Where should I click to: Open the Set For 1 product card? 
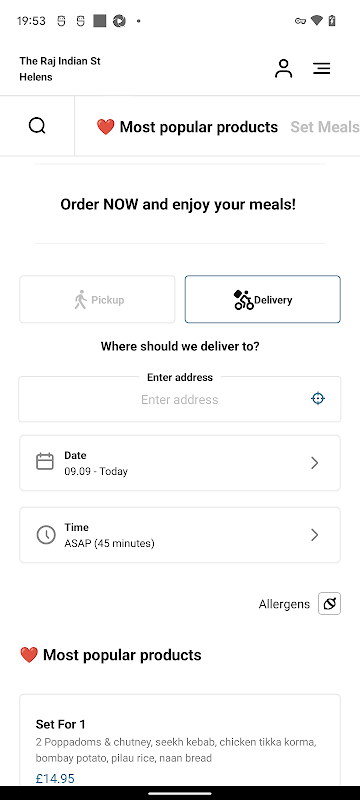pyautogui.click(x=180, y=740)
